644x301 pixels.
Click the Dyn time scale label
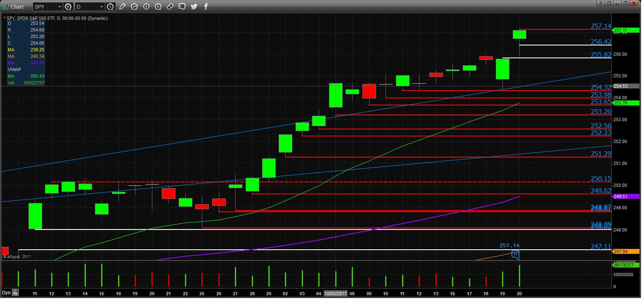(x=6, y=293)
